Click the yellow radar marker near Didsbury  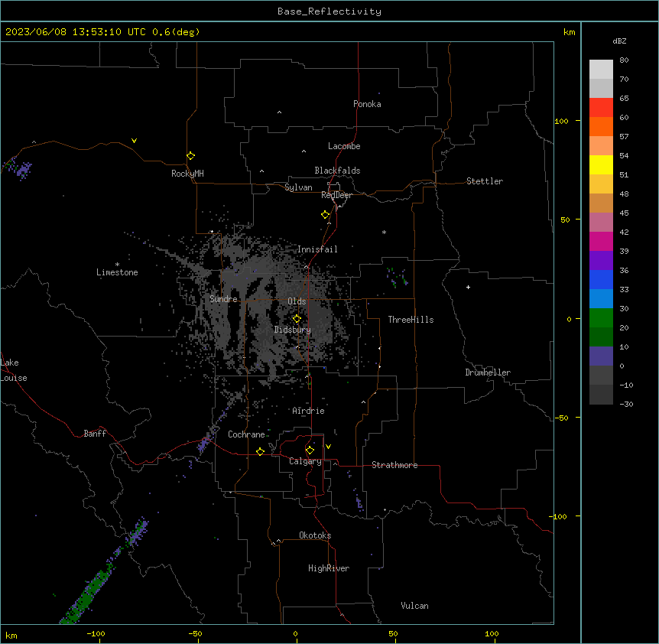point(297,319)
